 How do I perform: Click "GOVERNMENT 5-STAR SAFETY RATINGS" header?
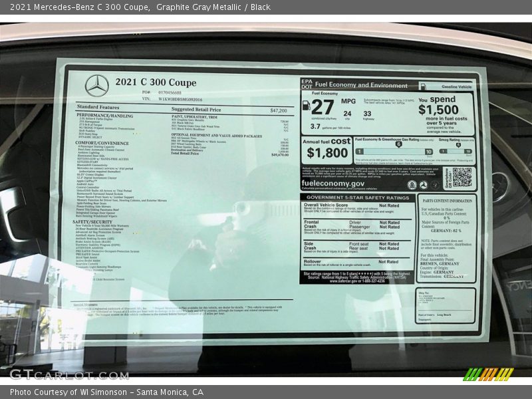coord(358,198)
